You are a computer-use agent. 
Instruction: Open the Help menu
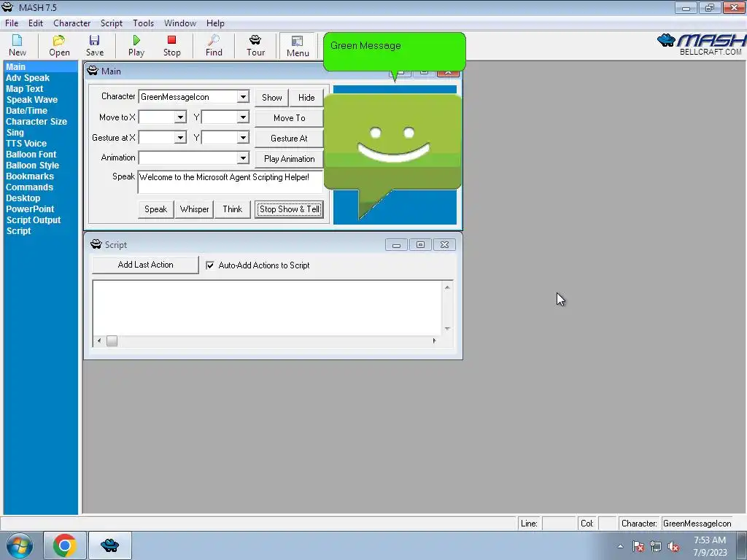(215, 23)
